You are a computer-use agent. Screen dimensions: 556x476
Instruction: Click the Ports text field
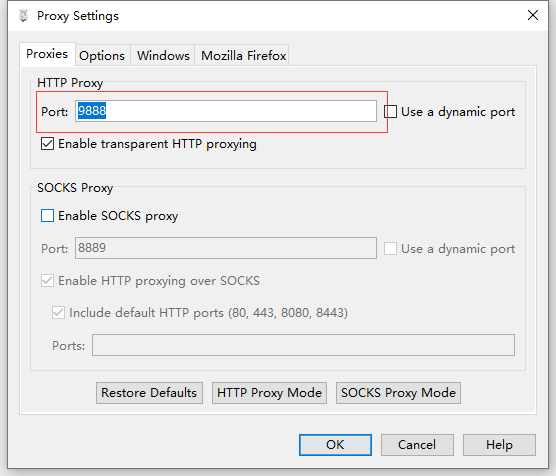point(303,345)
